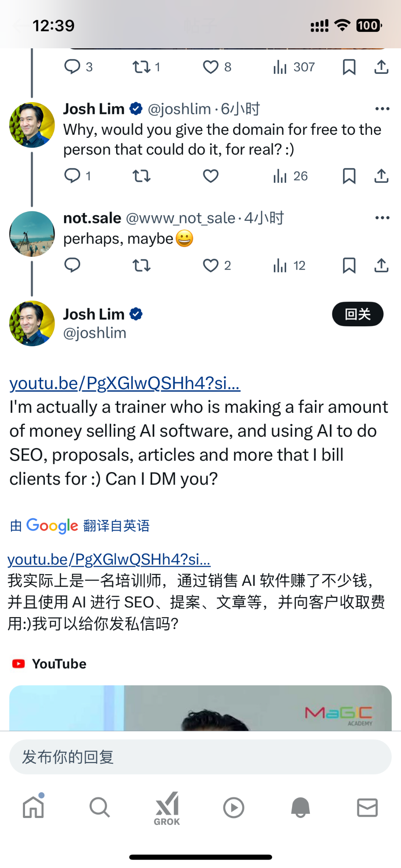Open the notifications bell
Screen dimensions: 401x868
[x=301, y=807]
